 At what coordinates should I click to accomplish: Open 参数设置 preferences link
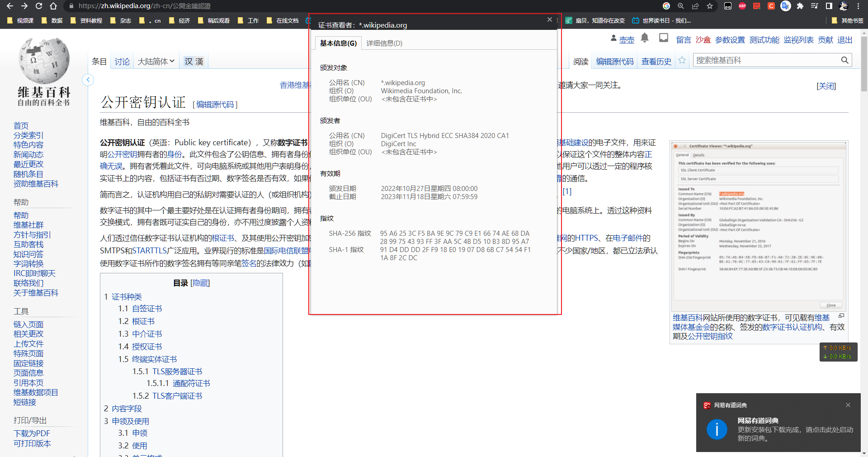pyautogui.click(x=730, y=40)
